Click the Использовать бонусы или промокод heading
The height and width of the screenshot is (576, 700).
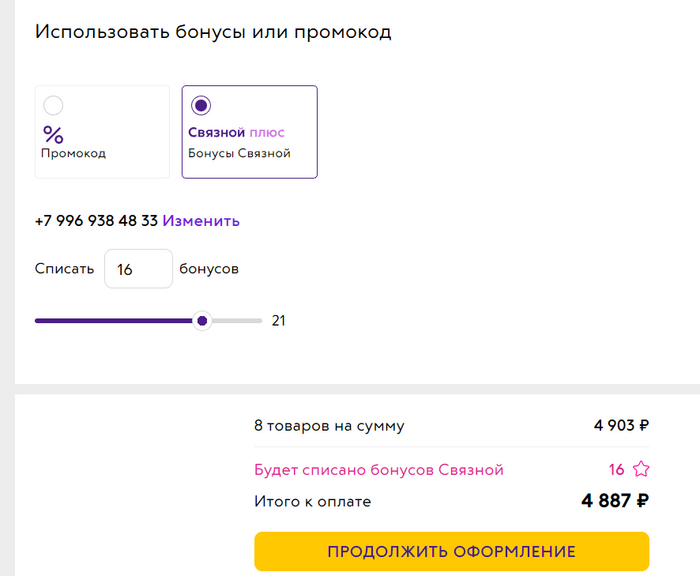point(213,32)
